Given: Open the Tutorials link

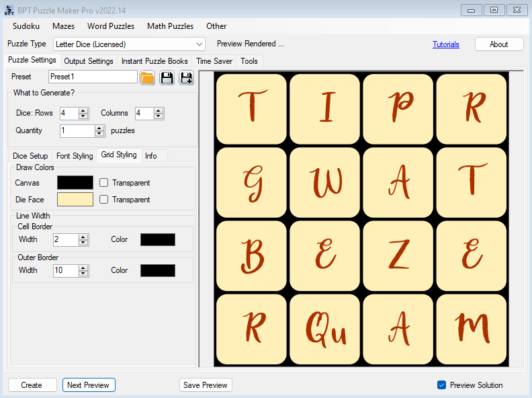Looking at the screenshot, I should coord(446,44).
